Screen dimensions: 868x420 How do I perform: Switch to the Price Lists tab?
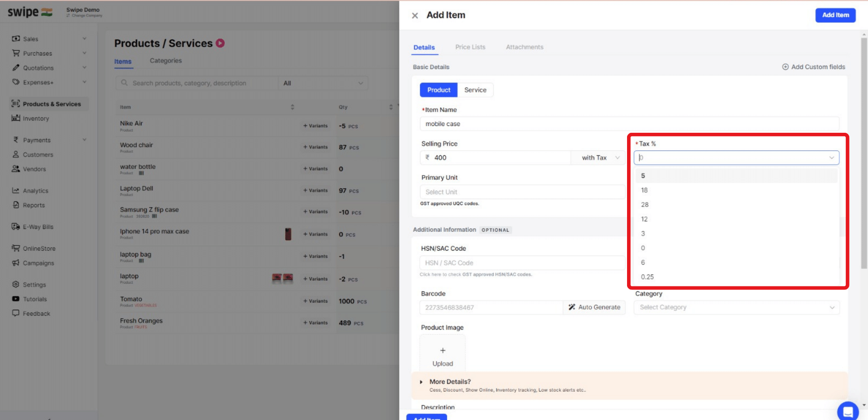click(470, 47)
